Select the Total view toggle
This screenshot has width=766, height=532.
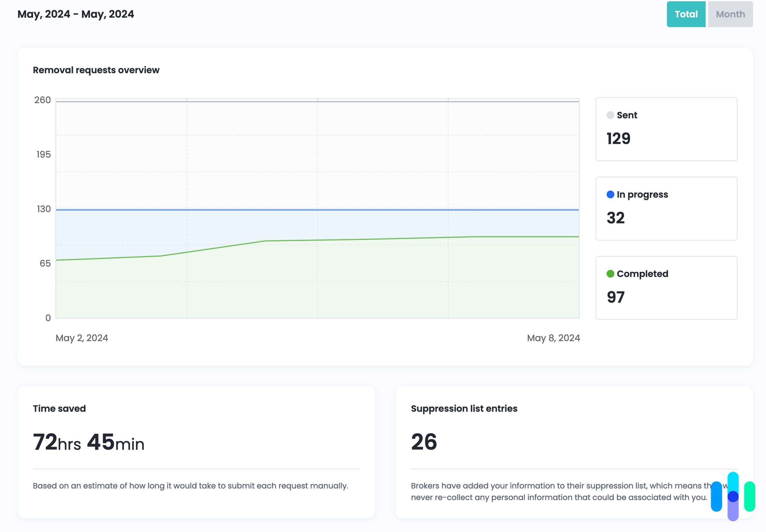point(686,14)
